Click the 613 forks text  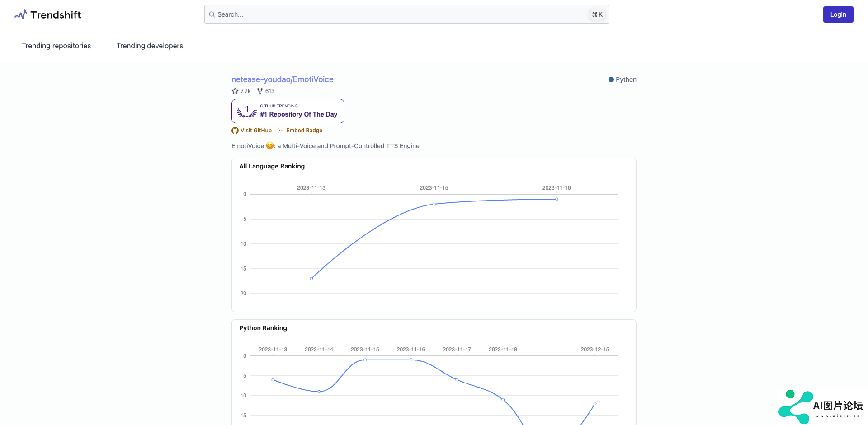270,91
